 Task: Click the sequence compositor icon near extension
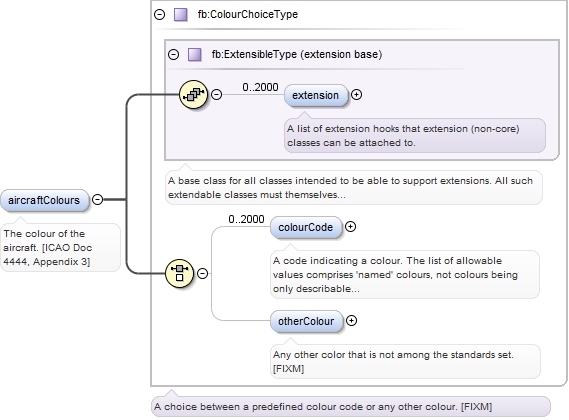point(193,94)
